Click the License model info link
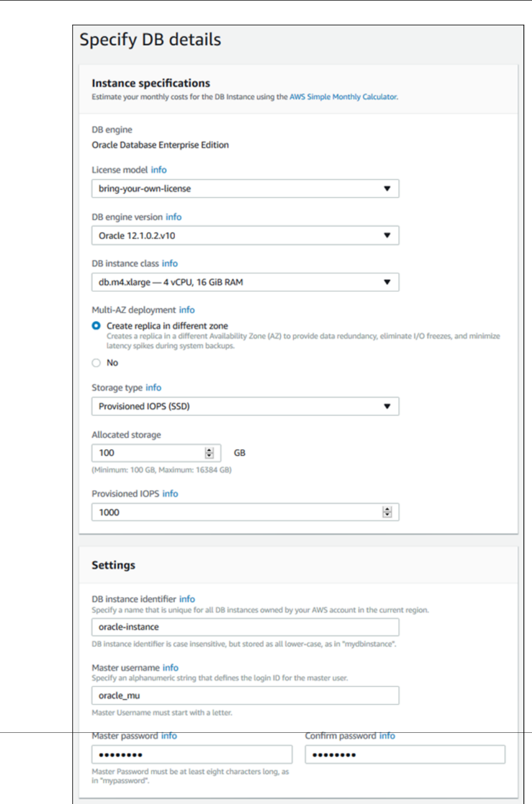This screenshot has height=804, width=532. 159,170
